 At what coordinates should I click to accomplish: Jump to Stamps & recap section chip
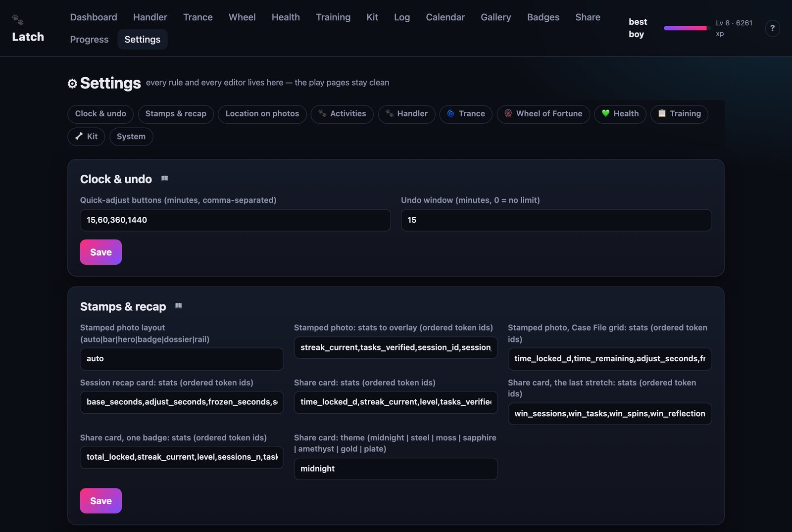pyautogui.click(x=176, y=114)
